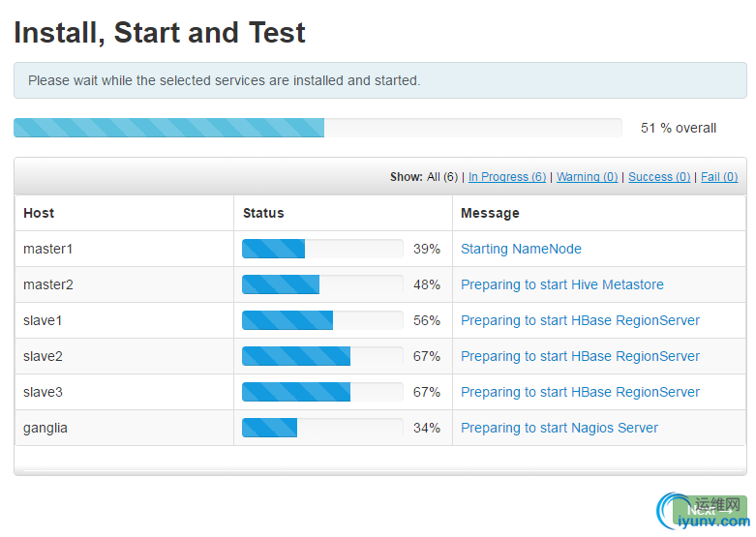
Task: Show All (6) hosts
Action: (442, 177)
